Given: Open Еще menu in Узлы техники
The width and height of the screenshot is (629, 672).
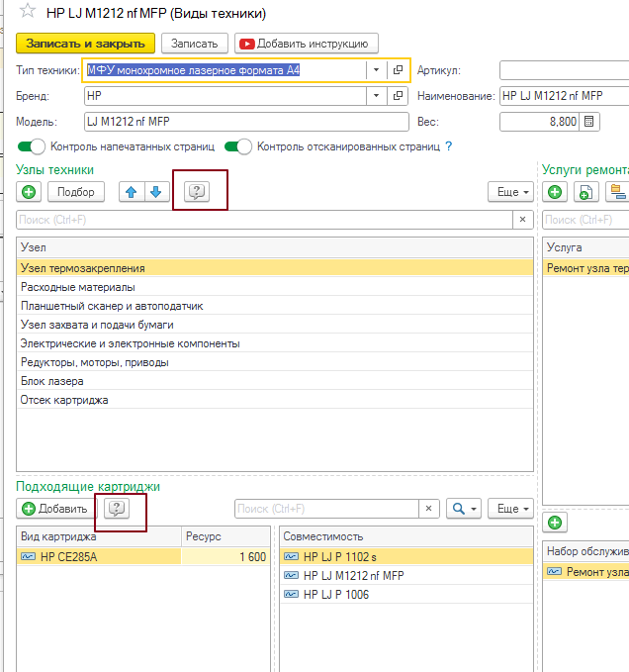Looking at the screenshot, I should point(511,192).
